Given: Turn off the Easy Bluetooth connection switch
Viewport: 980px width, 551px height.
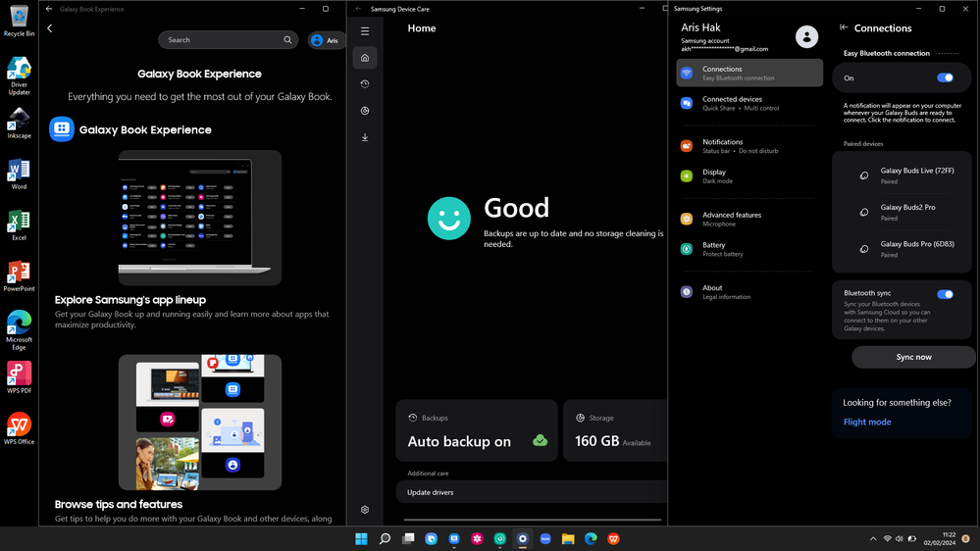Looking at the screenshot, I should (945, 78).
